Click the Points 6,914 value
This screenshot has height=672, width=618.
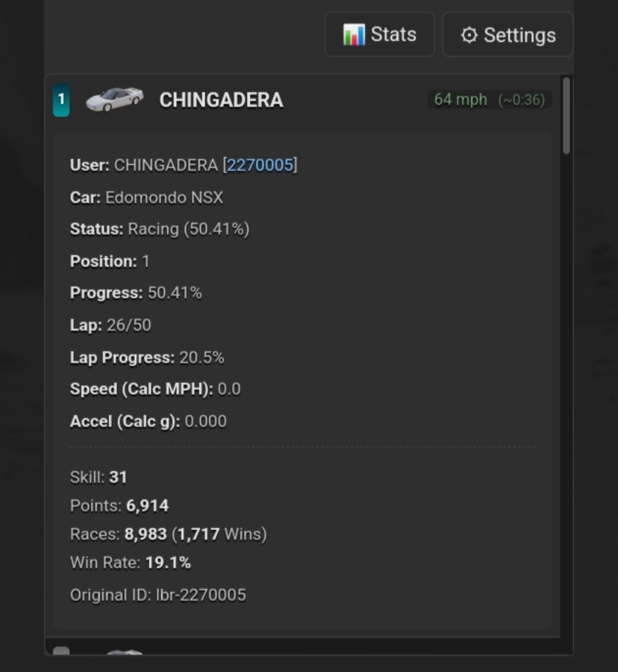point(147,506)
